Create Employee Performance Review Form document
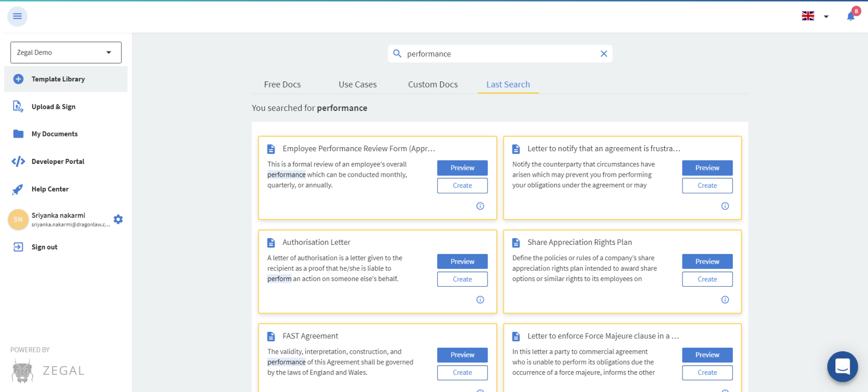 (462, 185)
